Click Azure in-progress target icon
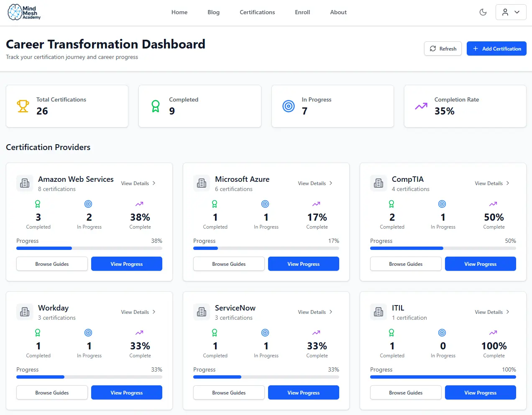 (x=265, y=204)
